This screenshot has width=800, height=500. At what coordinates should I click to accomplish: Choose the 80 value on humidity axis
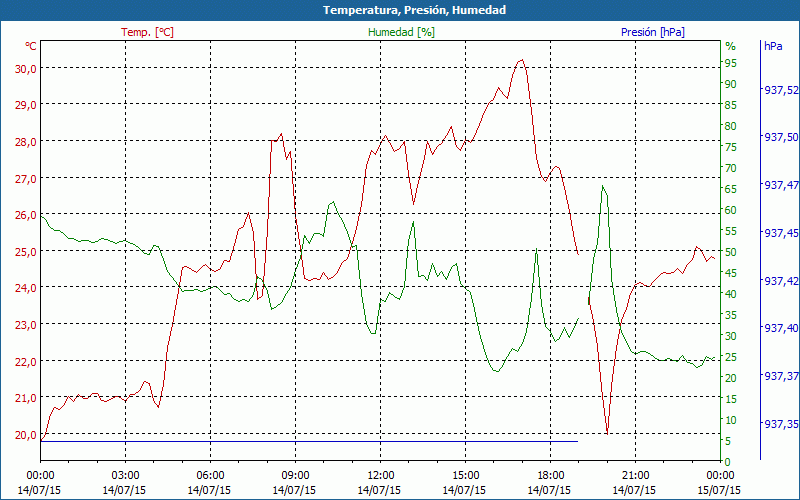pos(731,126)
